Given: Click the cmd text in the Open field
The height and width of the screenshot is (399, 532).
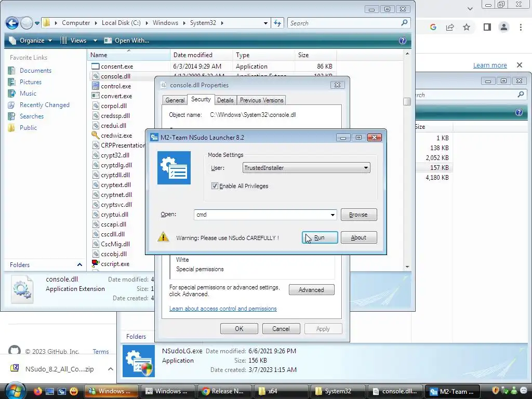Looking at the screenshot, I should (202, 215).
